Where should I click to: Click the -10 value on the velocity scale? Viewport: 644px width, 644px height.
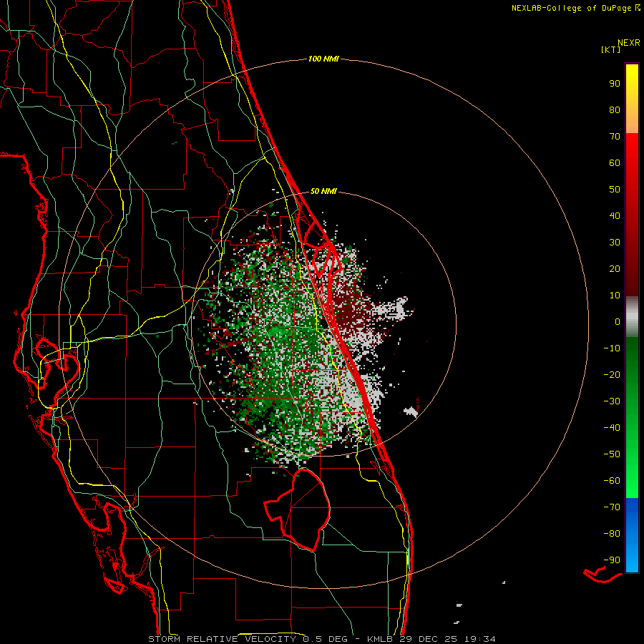tap(612, 348)
